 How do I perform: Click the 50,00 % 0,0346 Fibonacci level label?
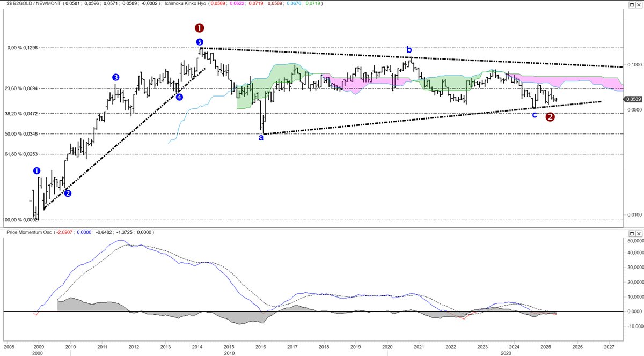click(x=20, y=134)
